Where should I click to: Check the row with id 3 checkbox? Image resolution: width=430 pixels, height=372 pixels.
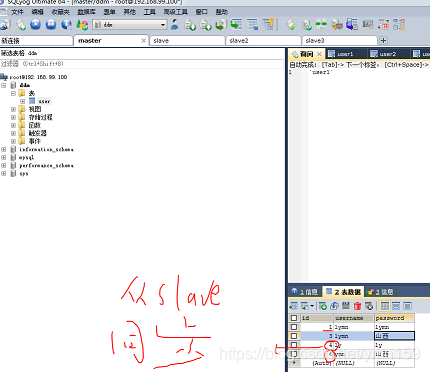pos(294,336)
